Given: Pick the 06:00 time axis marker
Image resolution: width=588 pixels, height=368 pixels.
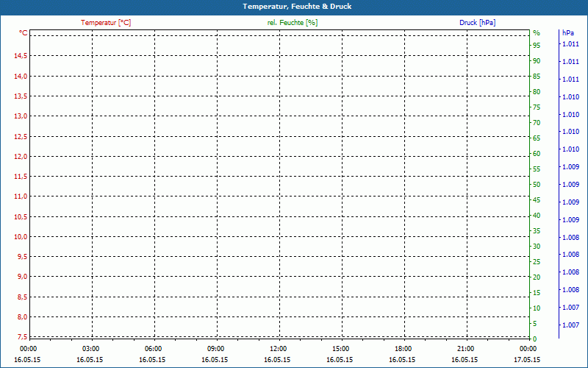Looking at the screenshot, I should (153, 349).
